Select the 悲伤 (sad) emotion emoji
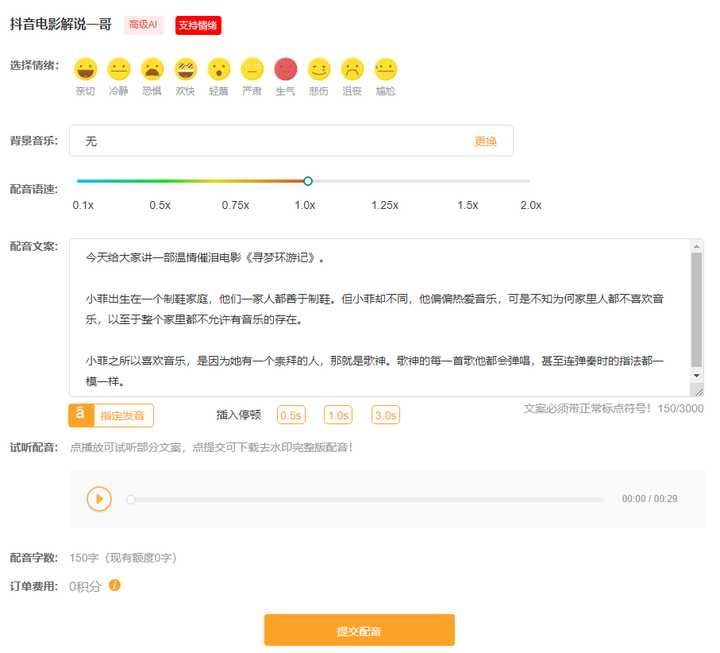720x653 pixels. click(x=319, y=69)
